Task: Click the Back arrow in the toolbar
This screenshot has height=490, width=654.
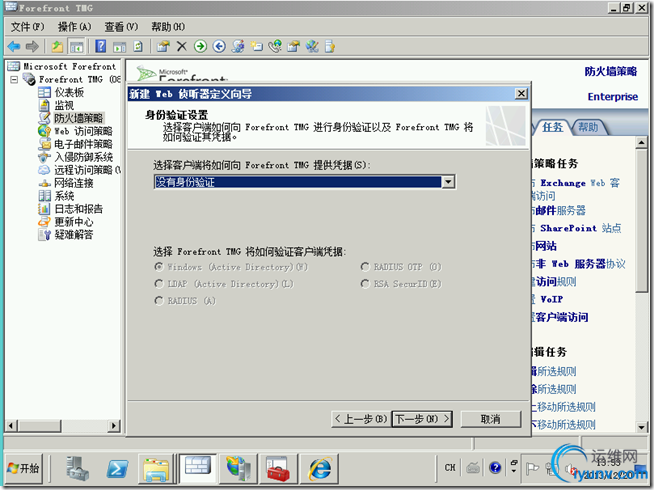Action: tap(14, 46)
